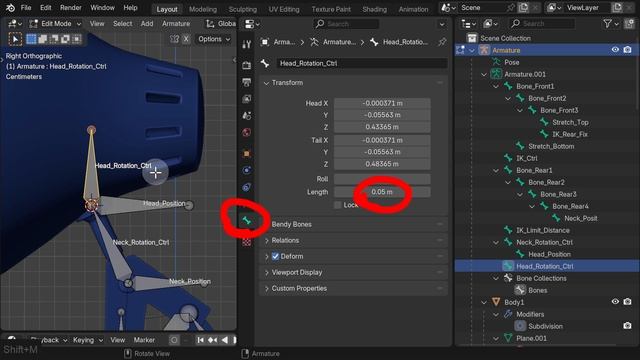
Task: Open the Render properties tab
Action: (x=247, y=65)
